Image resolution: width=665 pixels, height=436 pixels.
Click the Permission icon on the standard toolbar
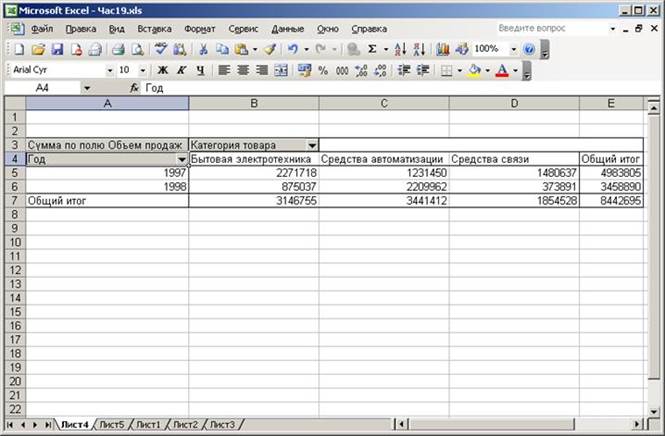coord(76,49)
